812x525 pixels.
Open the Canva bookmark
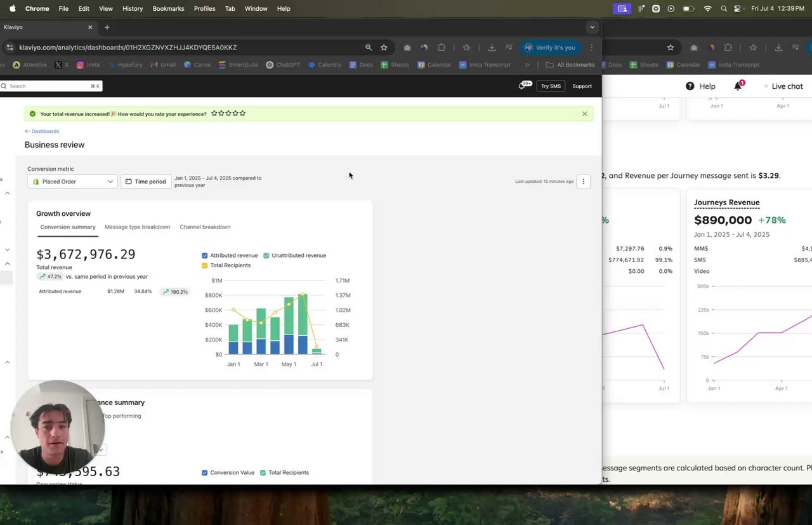pyautogui.click(x=197, y=65)
